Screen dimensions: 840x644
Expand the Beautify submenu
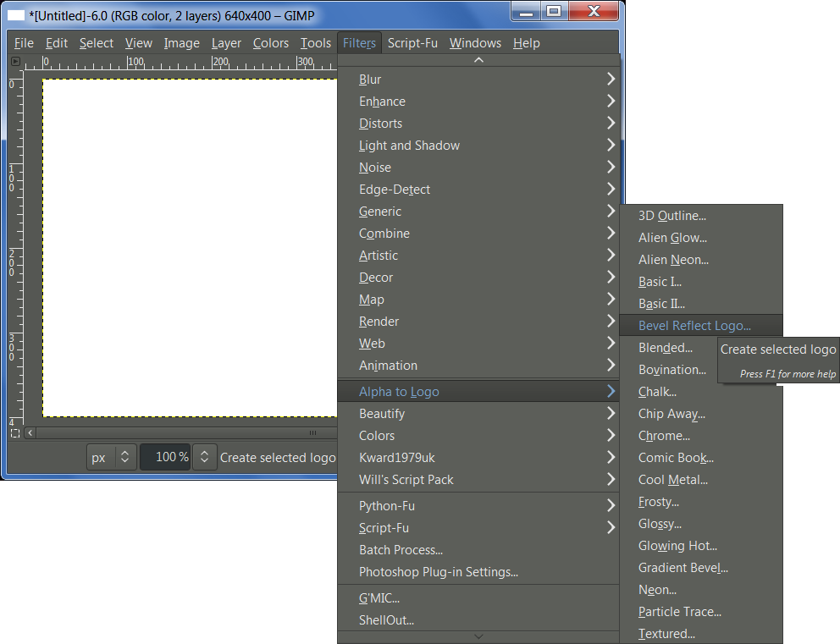tap(478, 413)
